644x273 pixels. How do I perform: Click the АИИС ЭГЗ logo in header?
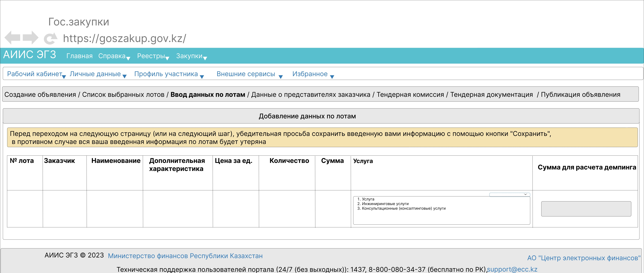click(x=30, y=55)
